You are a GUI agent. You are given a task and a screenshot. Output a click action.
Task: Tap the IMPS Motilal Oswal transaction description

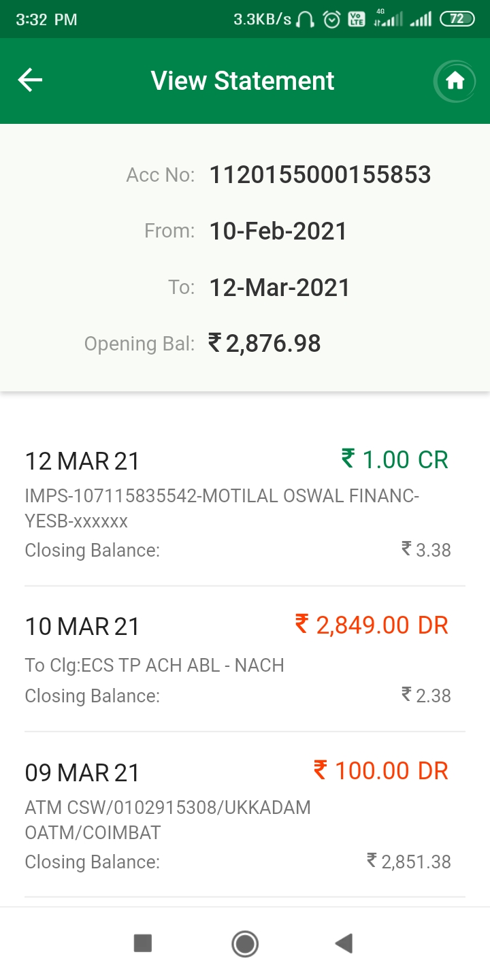(x=222, y=508)
